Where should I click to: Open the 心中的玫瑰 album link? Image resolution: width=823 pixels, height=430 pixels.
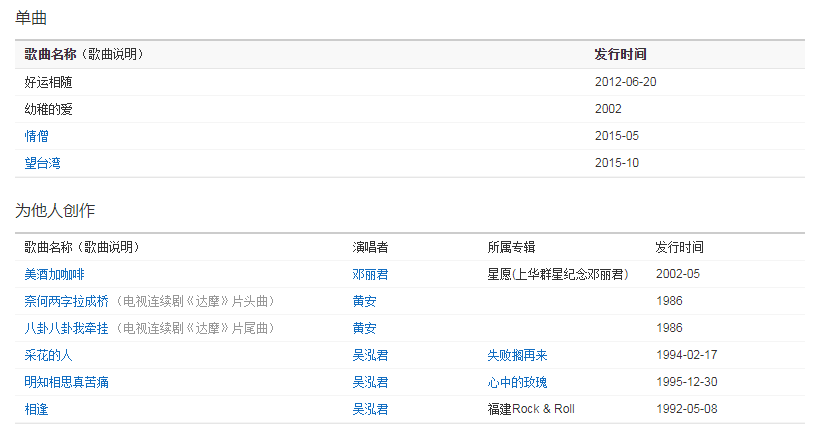517,382
